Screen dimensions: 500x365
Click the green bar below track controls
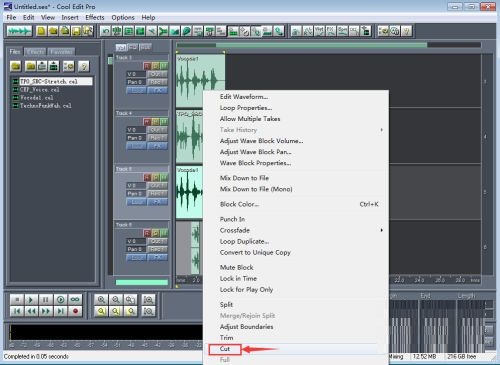[x=142, y=282]
